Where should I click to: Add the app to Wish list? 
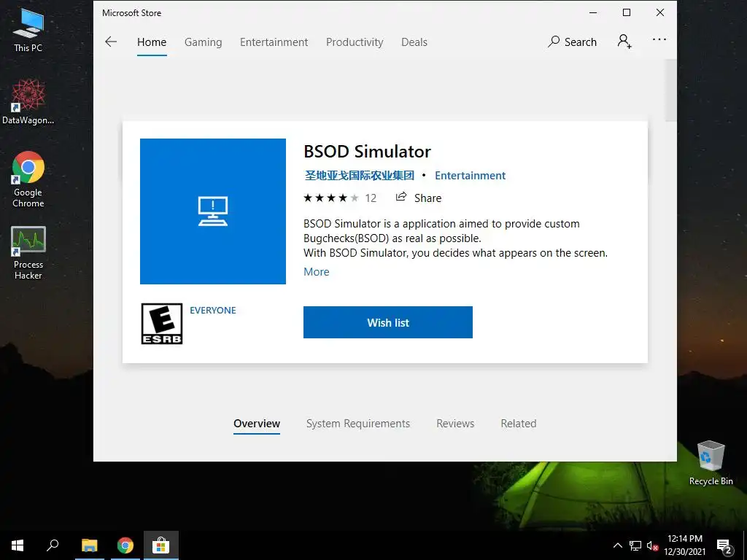[388, 322]
